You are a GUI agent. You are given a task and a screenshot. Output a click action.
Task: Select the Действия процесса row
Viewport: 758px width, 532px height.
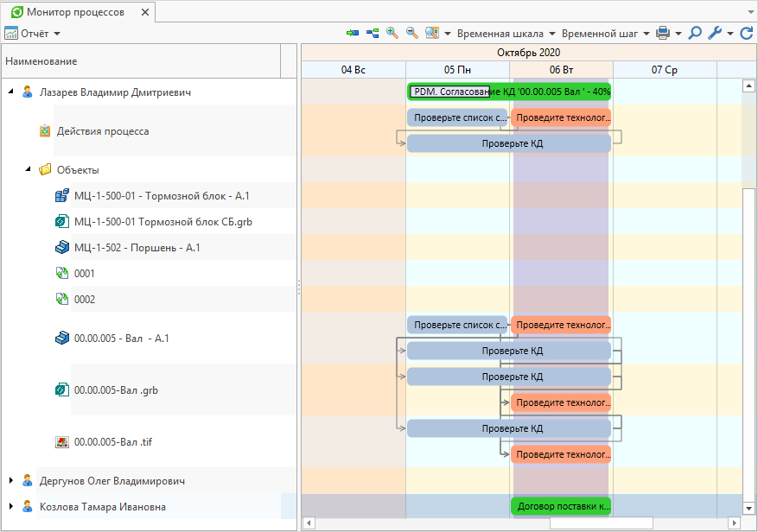150,130
